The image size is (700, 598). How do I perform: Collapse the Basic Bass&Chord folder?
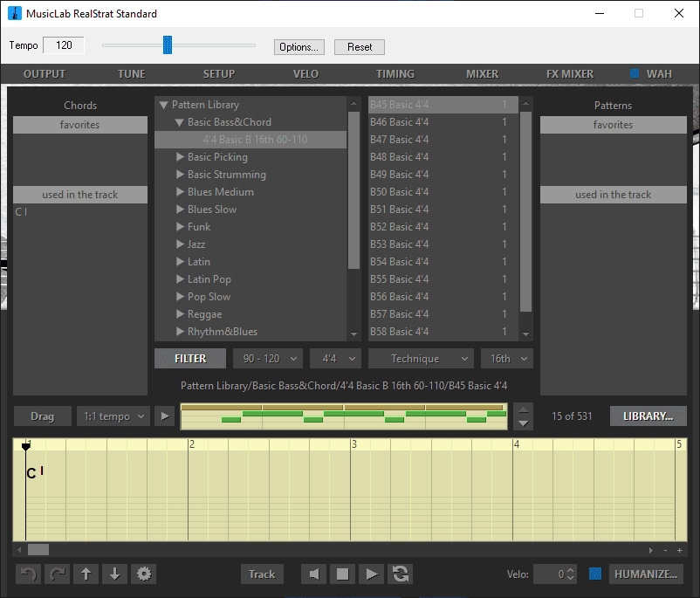[x=180, y=122]
